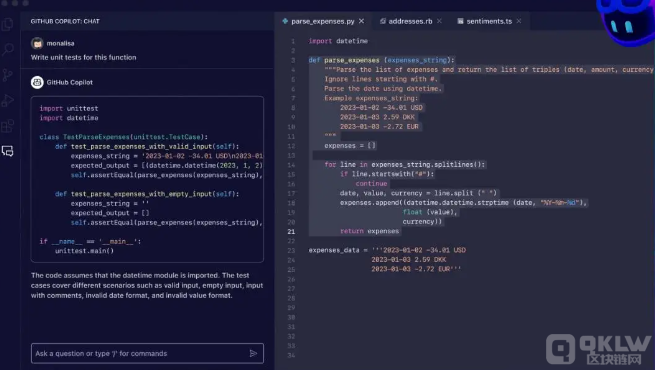Click the 'continue' statement on line 16
Screen dimensions: 655x370
click(371, 183)
